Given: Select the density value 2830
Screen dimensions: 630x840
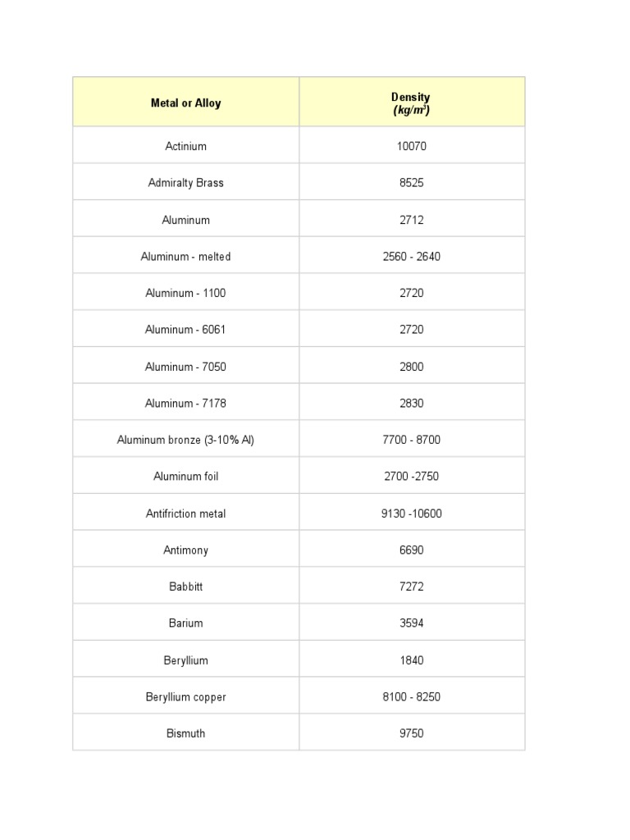Looking at the screenshot, I should click(x=411, y=404).
